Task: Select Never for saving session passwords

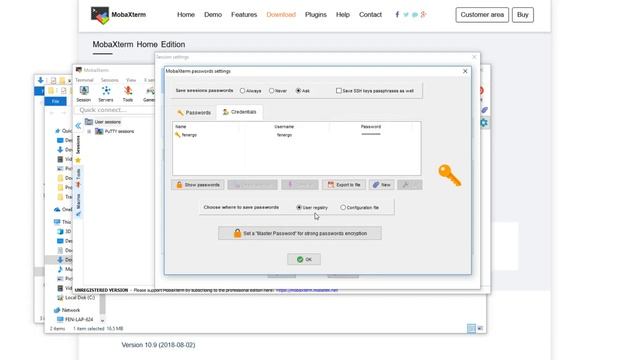Action: [271, 91]
